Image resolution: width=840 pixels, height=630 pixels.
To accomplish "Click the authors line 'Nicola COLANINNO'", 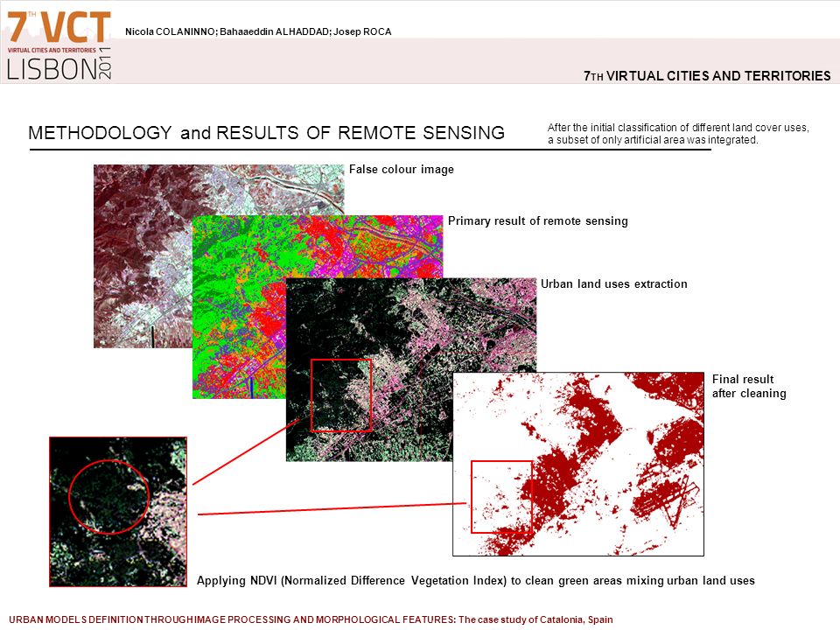I will pyautogui.click(x=258, y=31).
